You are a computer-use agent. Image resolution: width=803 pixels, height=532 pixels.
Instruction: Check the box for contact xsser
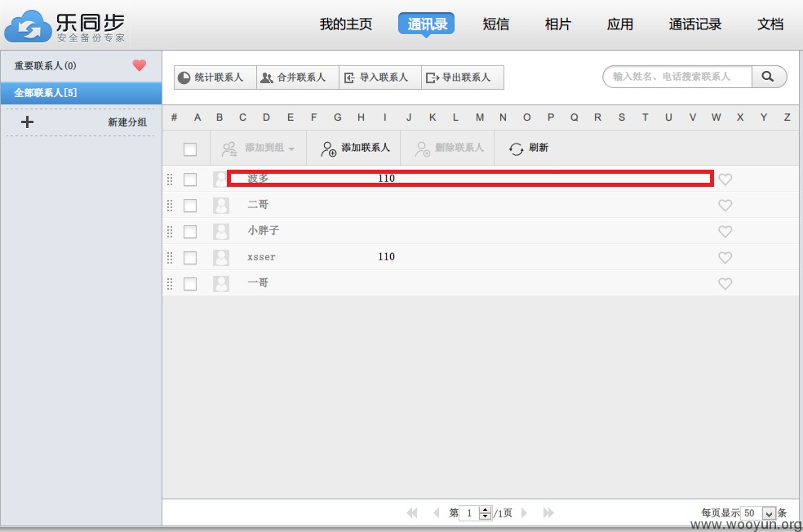tap(190, 258)
